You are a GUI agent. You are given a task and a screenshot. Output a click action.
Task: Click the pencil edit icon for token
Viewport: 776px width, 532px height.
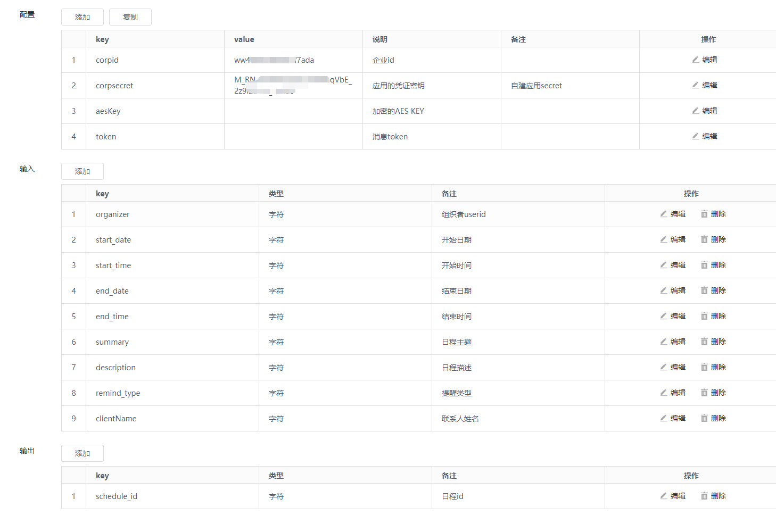pos(695,136)
